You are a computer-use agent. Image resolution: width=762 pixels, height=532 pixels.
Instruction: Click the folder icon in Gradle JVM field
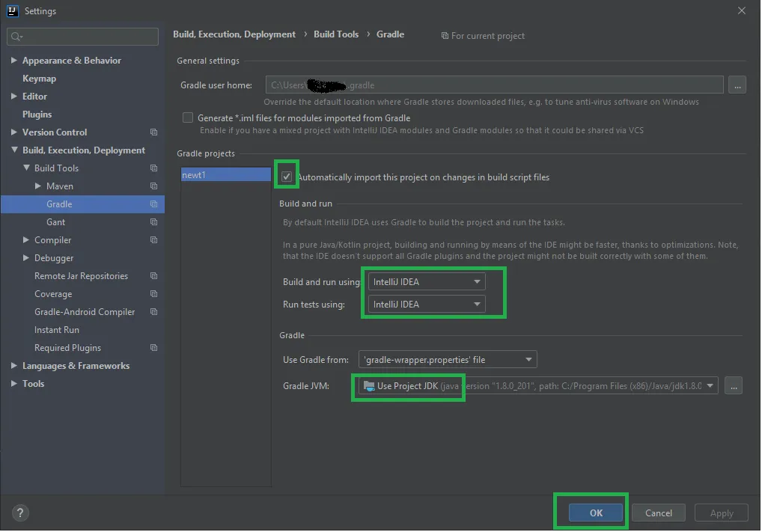point(369,386)
